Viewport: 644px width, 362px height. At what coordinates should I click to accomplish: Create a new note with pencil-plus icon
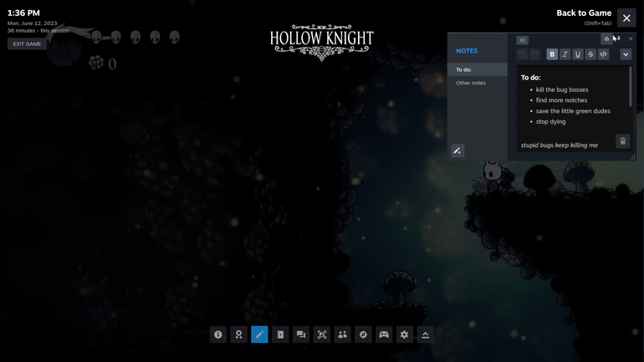(457, 150)
